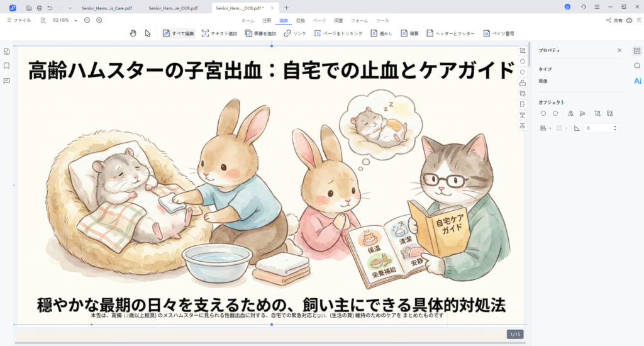Toggle the Properties panel sidebar button

click(x=637, y=50)
